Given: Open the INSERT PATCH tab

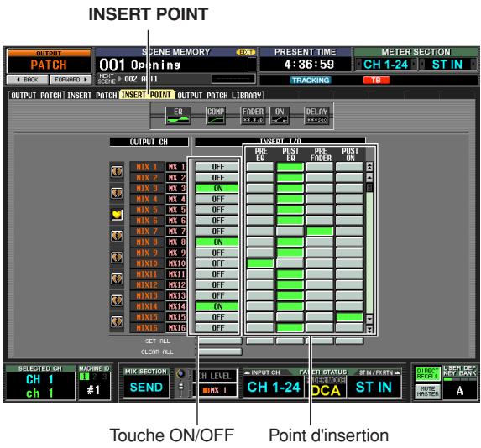Looking at the screenshot, I should click(91, 96).
